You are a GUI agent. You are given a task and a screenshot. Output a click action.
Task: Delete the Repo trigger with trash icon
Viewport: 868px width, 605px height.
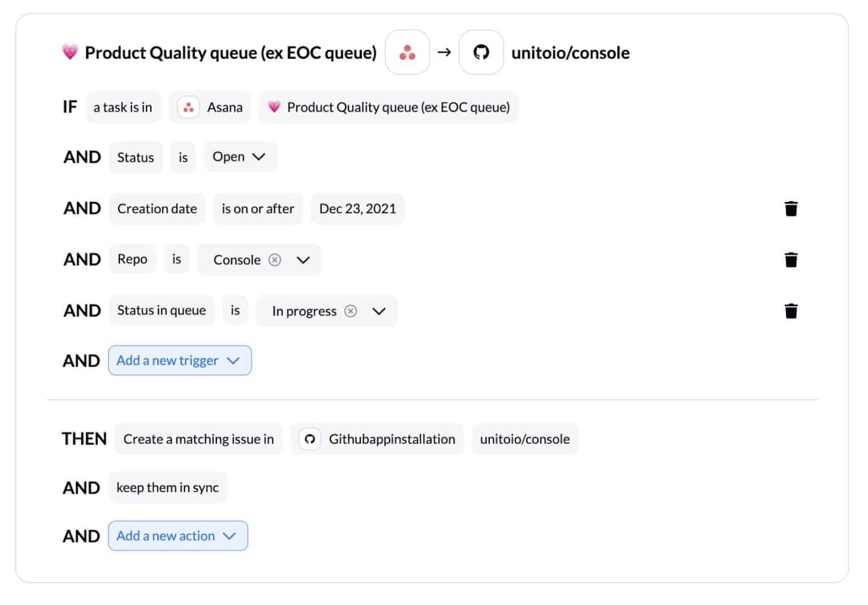(x=791, y=259)
